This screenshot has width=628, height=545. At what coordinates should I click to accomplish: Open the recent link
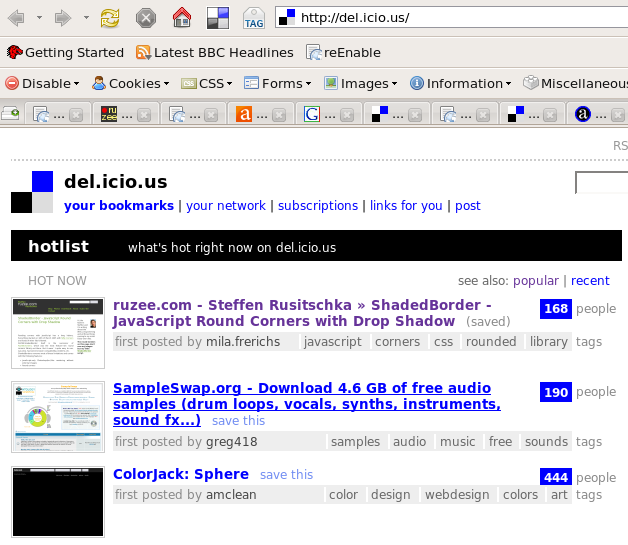click(x=590, y=281)
